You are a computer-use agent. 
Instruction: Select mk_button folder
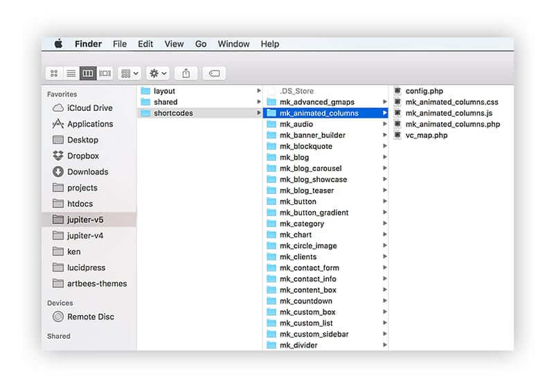(325, 202)
